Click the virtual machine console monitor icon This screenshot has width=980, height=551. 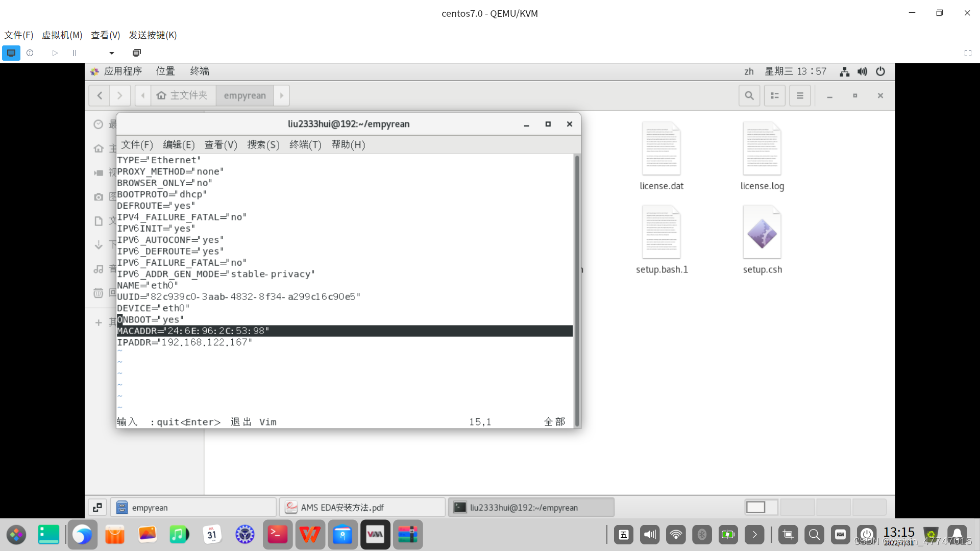coord(11,53)
